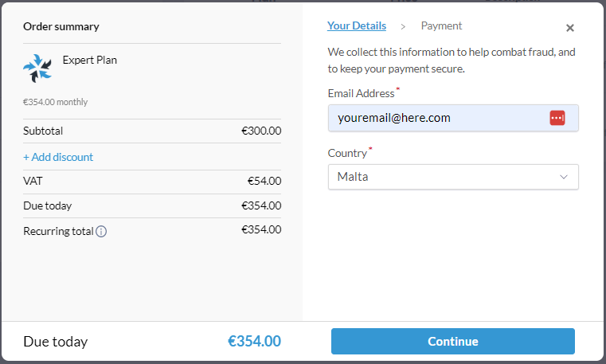606x364 pixels.
Task: Open the Add discount link
Action: 58,157
